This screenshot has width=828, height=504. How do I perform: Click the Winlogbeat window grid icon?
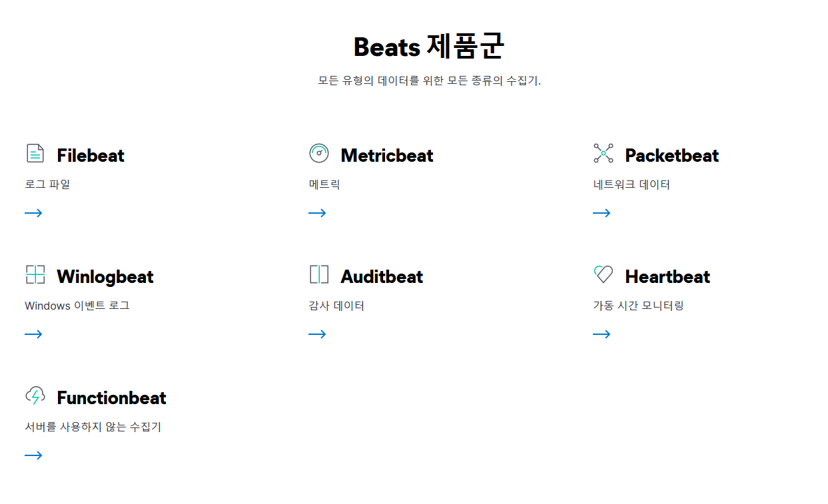[35, 274]
